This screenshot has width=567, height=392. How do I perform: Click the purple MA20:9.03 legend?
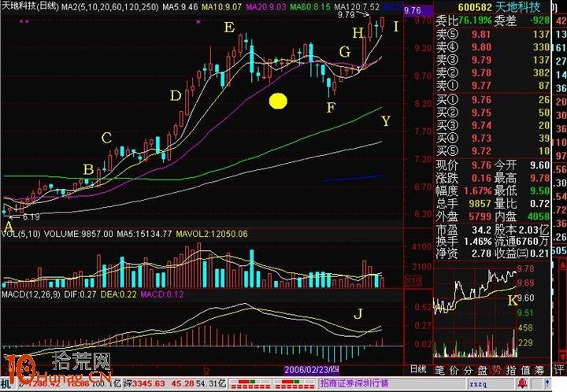point(266,7)
